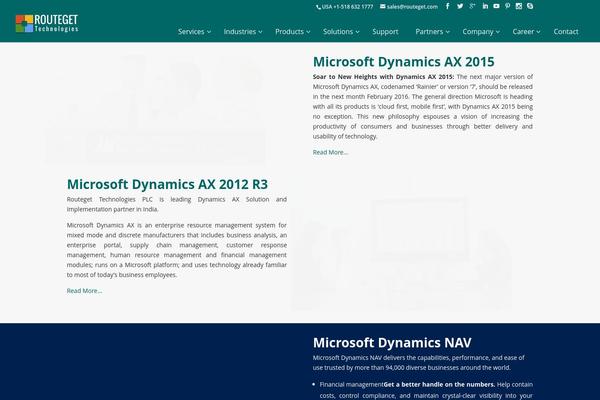Expand the Partners menu chevron
The height and width of the screenshot is (400, 600).
447,32
